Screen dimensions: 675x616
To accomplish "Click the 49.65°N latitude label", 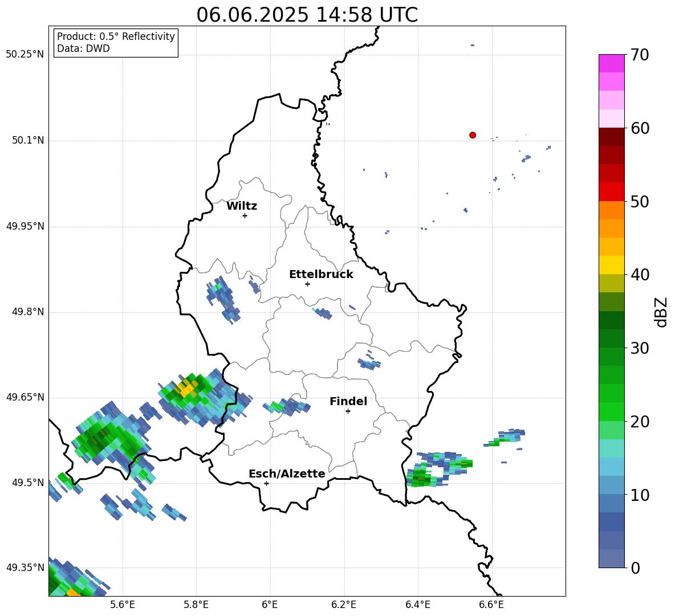I will (25, 397).
